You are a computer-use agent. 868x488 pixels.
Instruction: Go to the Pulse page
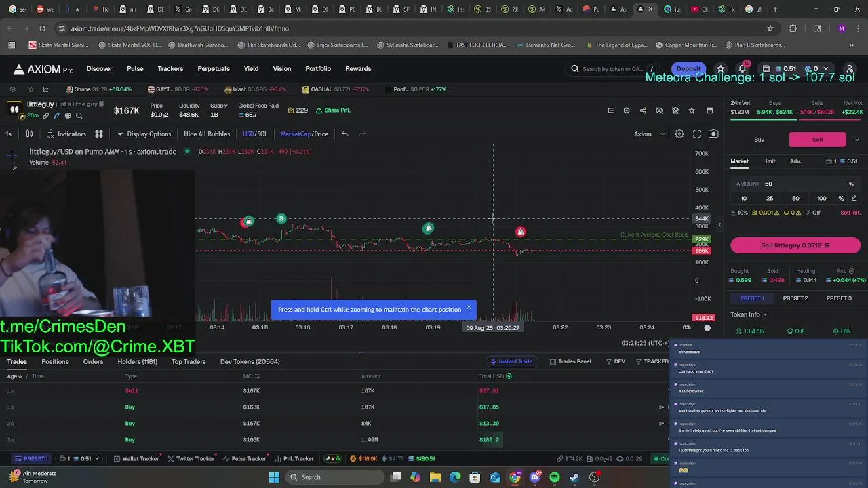(x=135, y=68)
